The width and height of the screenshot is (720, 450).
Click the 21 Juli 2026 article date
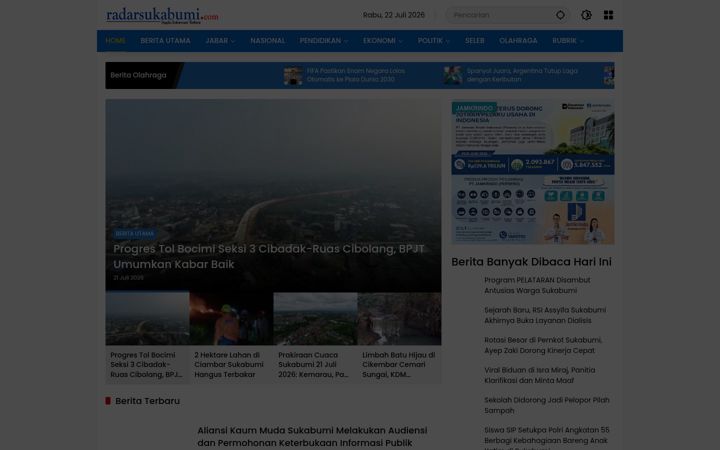click(129, 278)
